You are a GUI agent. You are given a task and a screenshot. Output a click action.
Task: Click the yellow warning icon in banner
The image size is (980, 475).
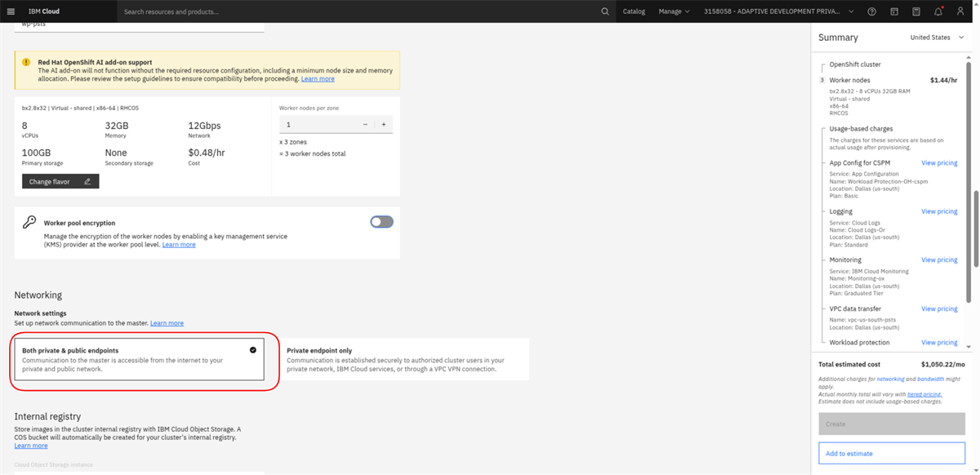point(26,61)
